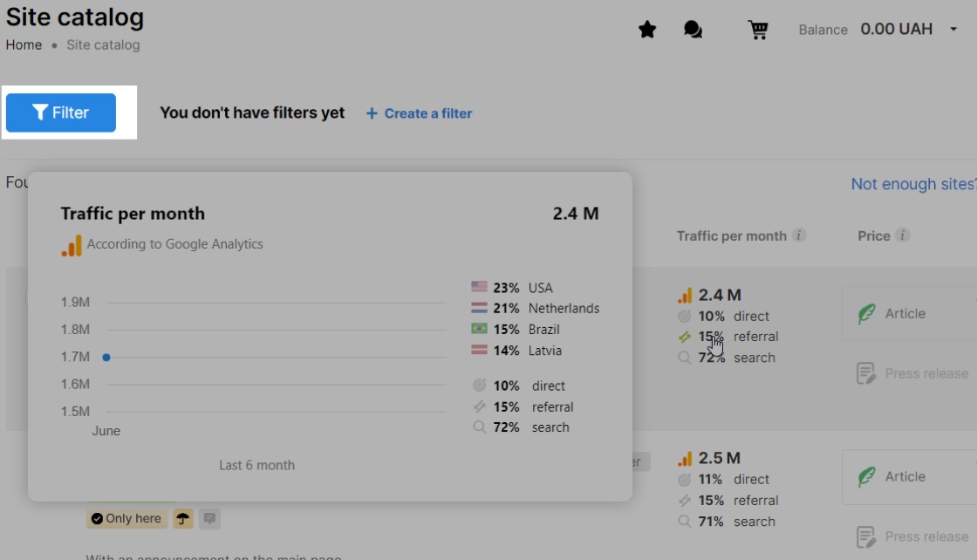
Task: Click the gray comment badge icon
Action: pos(209,519)
